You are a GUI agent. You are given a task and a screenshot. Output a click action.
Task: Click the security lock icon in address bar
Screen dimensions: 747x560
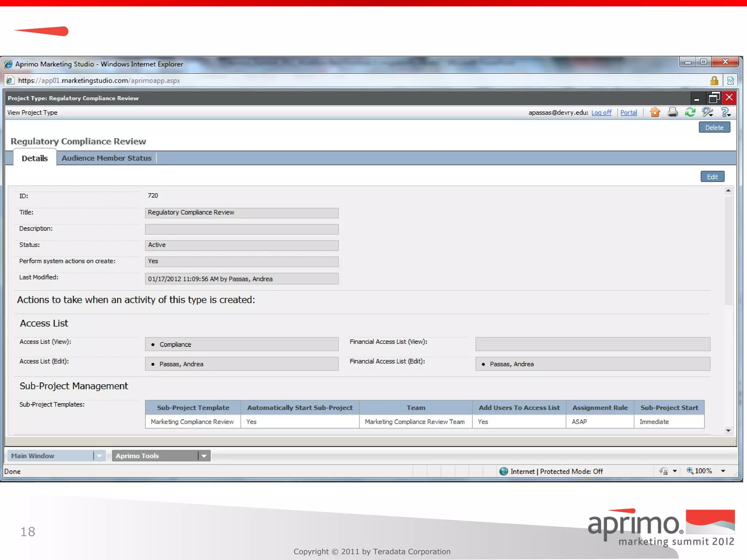[x=714, y=80]
